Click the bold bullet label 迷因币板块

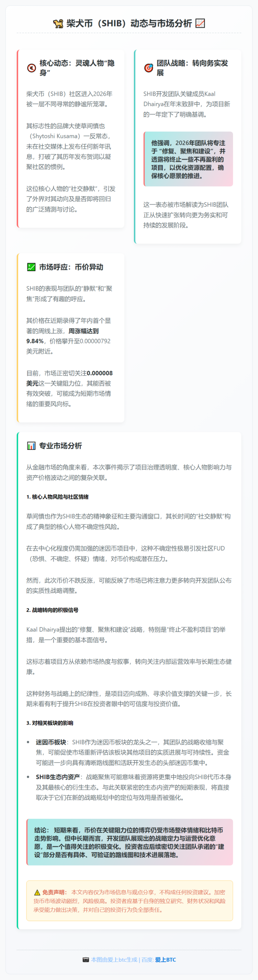(51, 742)
